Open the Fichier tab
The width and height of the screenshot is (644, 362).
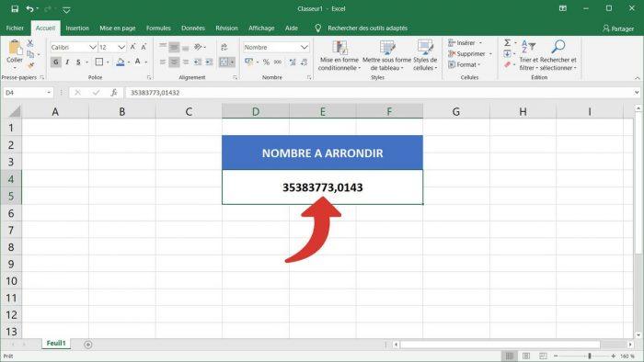tap(15, 28)
